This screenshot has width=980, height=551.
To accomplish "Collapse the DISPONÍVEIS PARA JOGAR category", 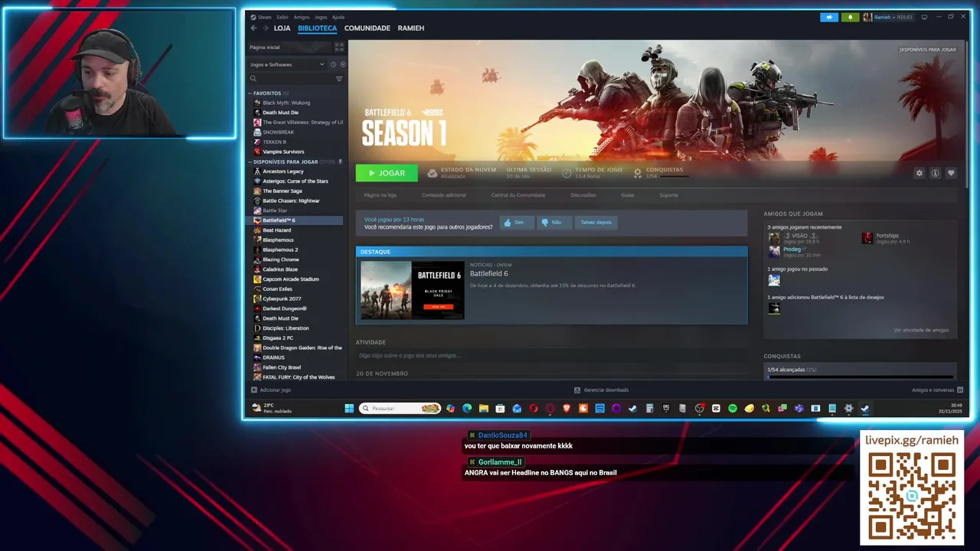I will [250, 161].
